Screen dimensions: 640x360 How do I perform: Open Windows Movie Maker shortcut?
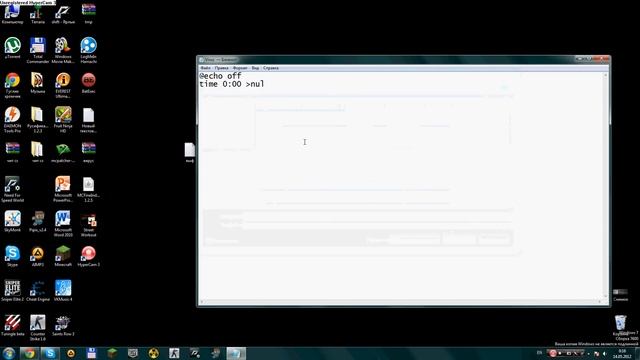coord(63,50)
